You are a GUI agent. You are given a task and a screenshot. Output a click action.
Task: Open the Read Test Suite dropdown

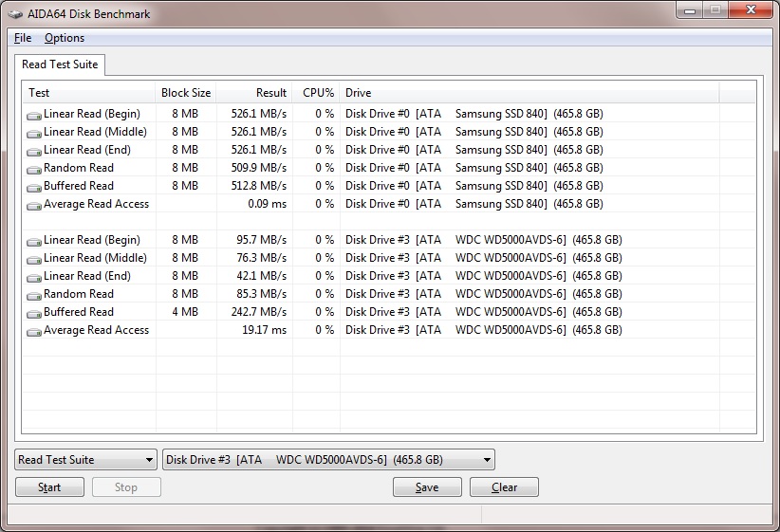pyautogui.click(x=85, y=459)
